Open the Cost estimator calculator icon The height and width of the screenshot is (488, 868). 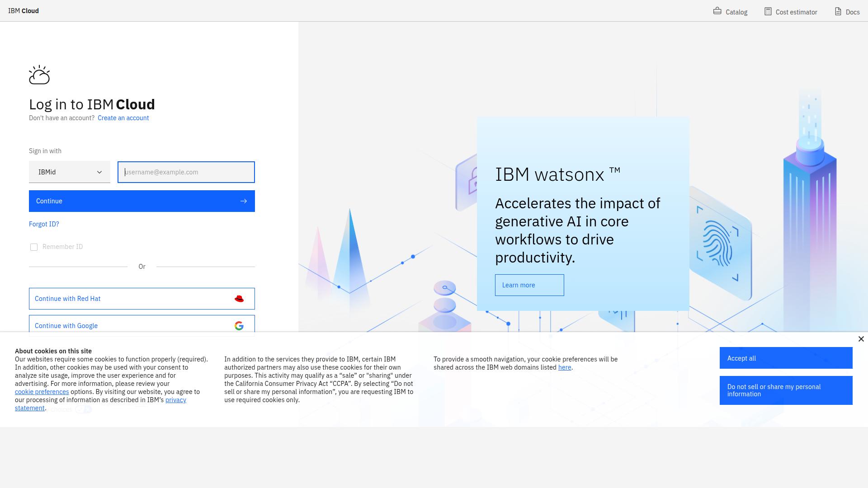[768, 11]
